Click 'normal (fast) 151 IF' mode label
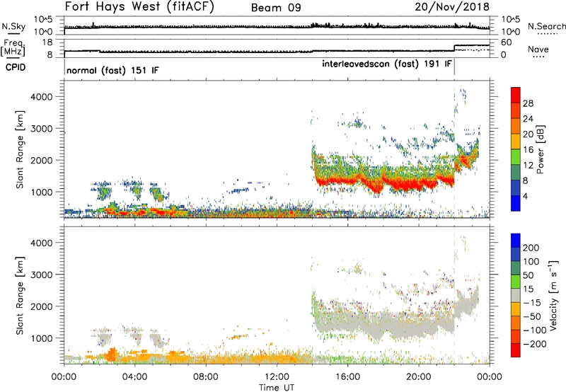The height and width of the screenshot is (392, 566). (112, 70)
